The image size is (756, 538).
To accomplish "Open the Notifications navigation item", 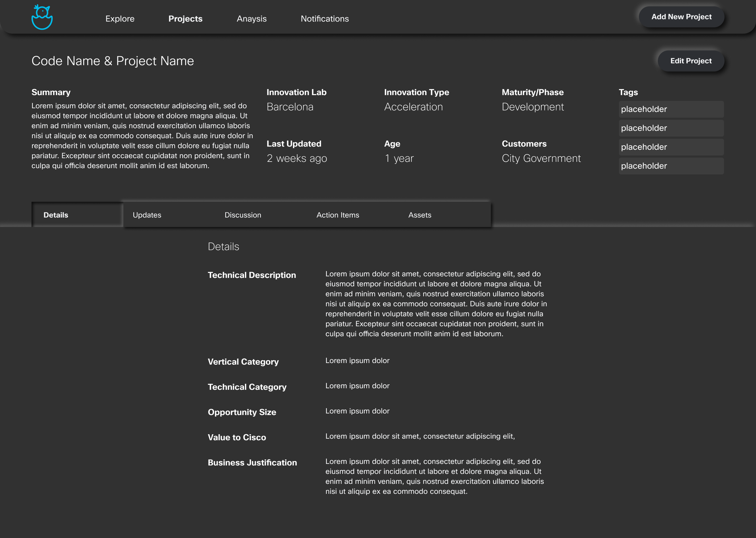I will click(324, 19).
